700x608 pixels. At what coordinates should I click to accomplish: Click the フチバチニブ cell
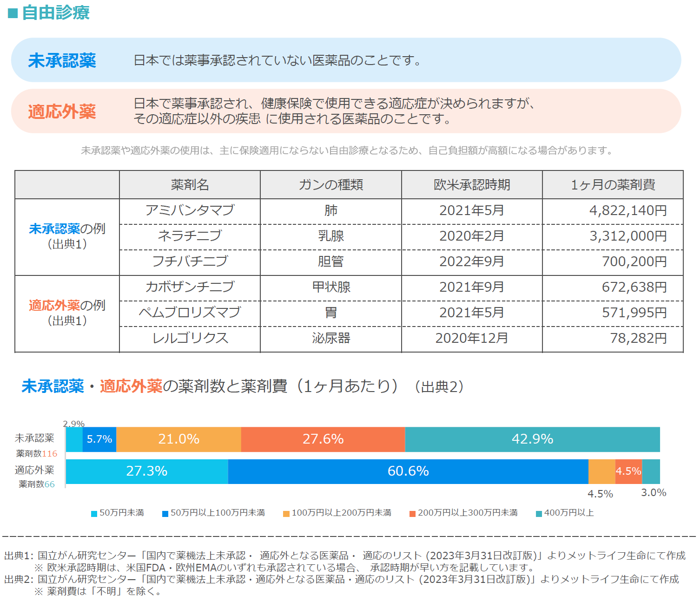coord(190,262)
